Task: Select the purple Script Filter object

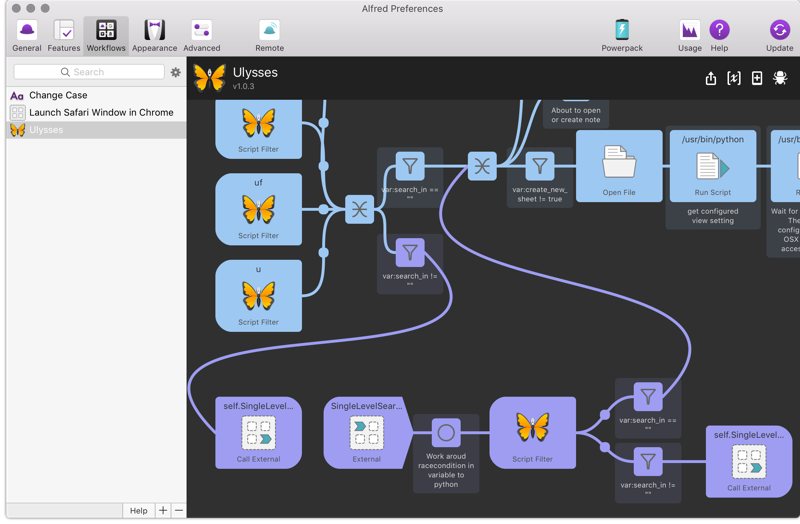Action: (532, 433)
